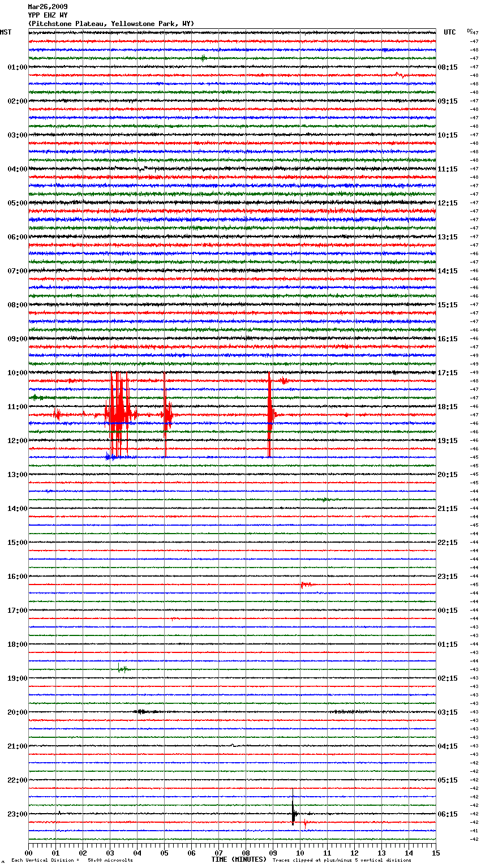
Task: Click minute 00 on the bottom axis
Action: coord(28,853)
